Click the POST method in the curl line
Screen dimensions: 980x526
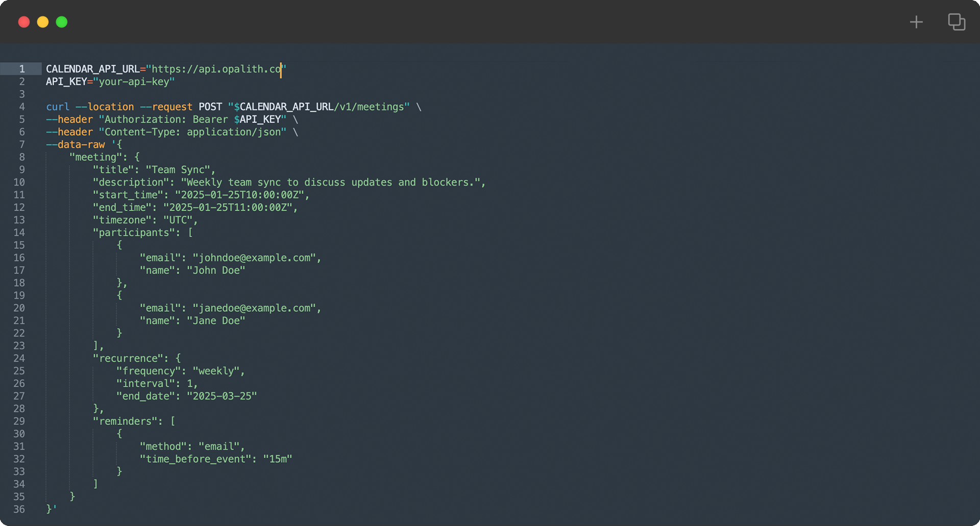point(210,107)
